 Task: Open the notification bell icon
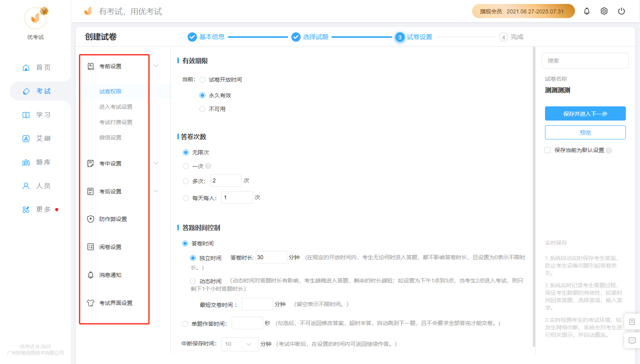pos(586,11)
